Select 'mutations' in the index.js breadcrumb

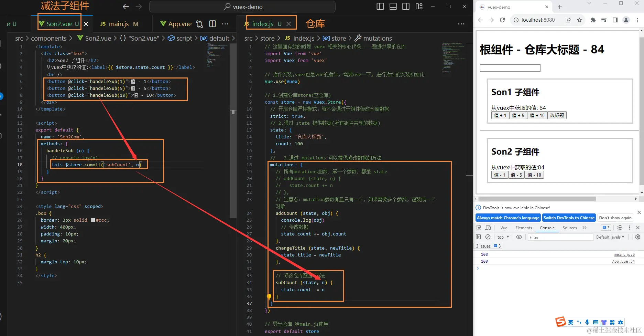[x=373, y=38]
